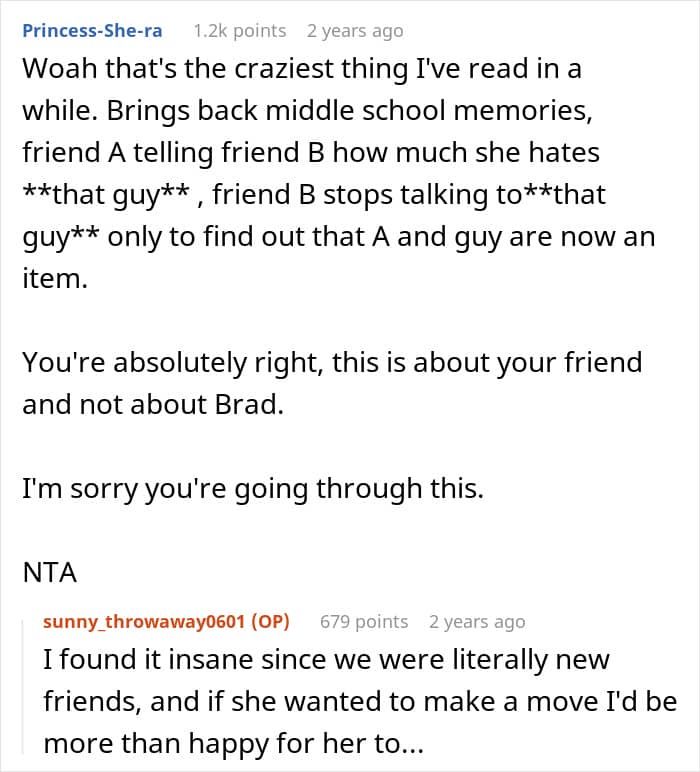Click the first '**that guy**' text
Screen dimensions: 700x772
106,194
